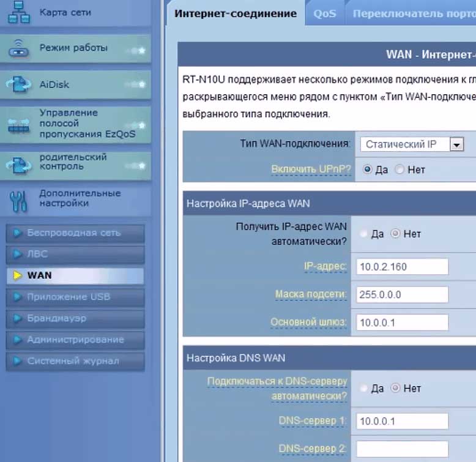
Task: Select Да for Включить UPnP
Action: pos(367,169)
